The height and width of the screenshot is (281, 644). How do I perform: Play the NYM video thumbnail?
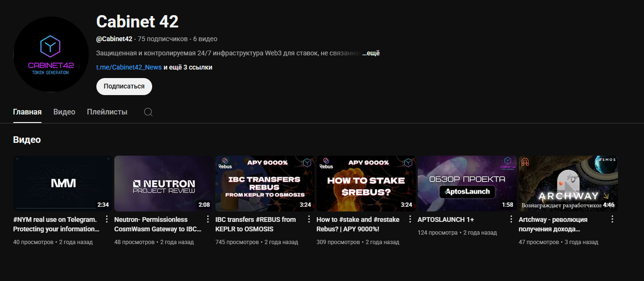pos(63,184)
